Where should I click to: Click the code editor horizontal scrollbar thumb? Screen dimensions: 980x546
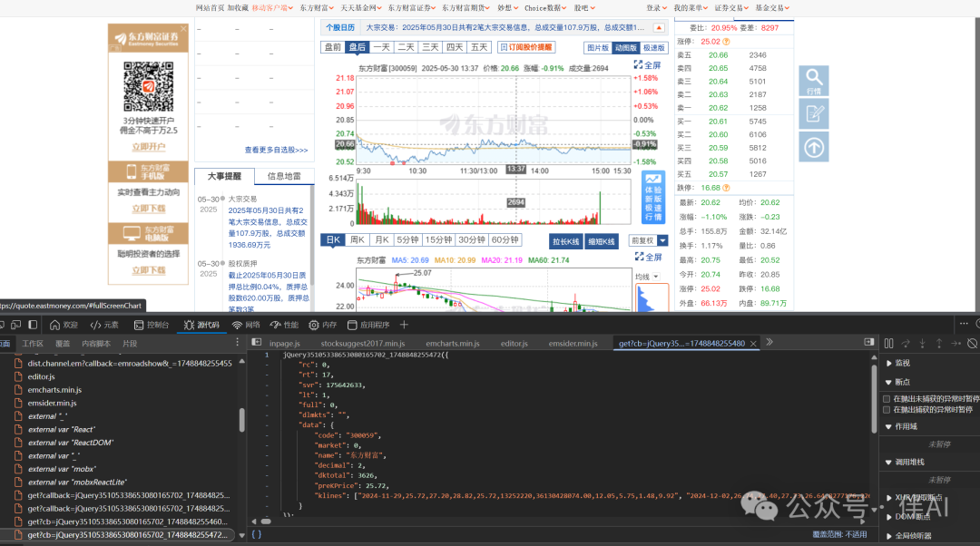coord(266,521)
